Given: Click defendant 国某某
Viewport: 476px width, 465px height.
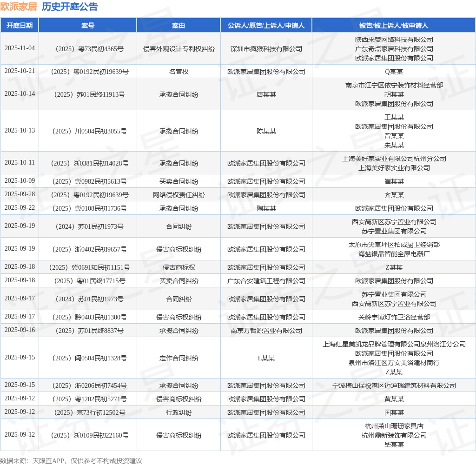Looking at the screenshot, I should pyautogui.click(x=394, y=412).
